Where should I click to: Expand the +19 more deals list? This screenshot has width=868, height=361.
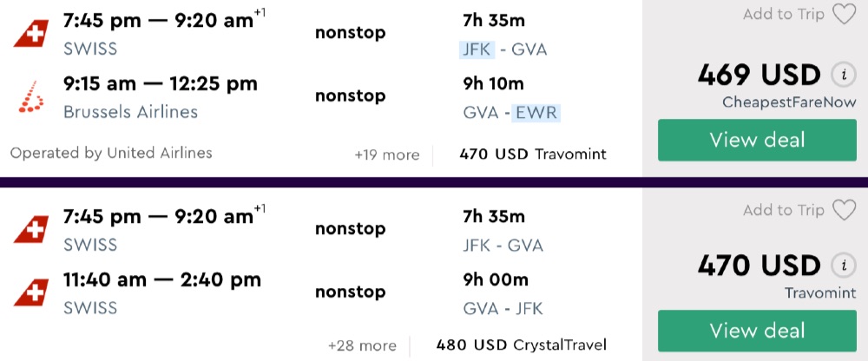point(386,154)
